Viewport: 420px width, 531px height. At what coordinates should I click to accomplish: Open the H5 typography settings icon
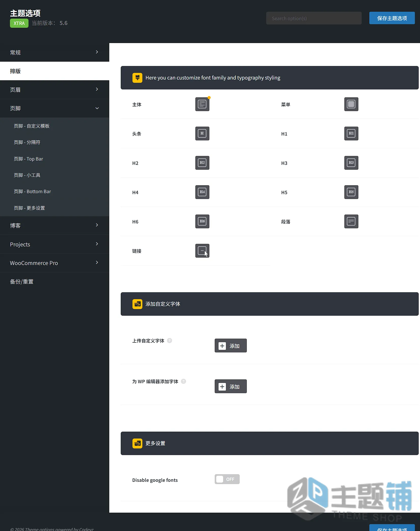pyautogui.click(x=351, y=192)
